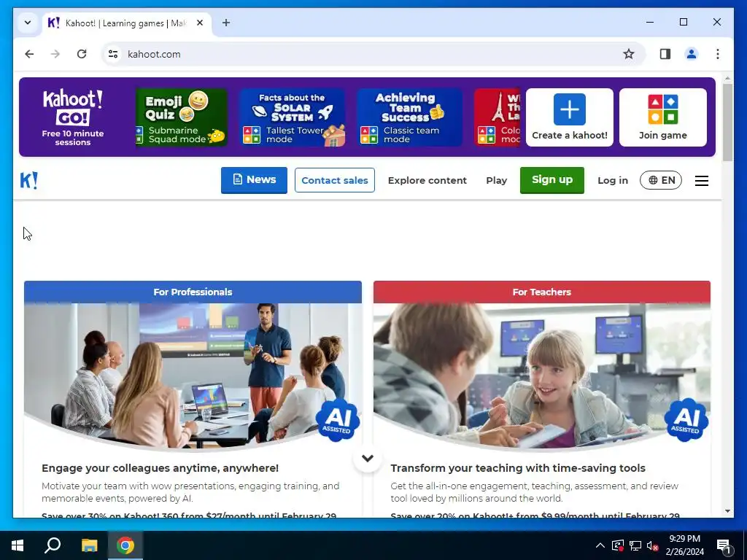Click the Join game label

point(662,135)
